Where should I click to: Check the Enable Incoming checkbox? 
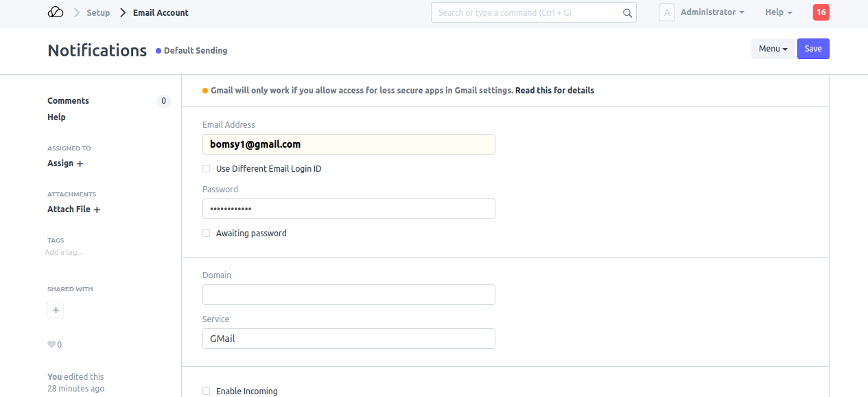[x=207, y=391]
